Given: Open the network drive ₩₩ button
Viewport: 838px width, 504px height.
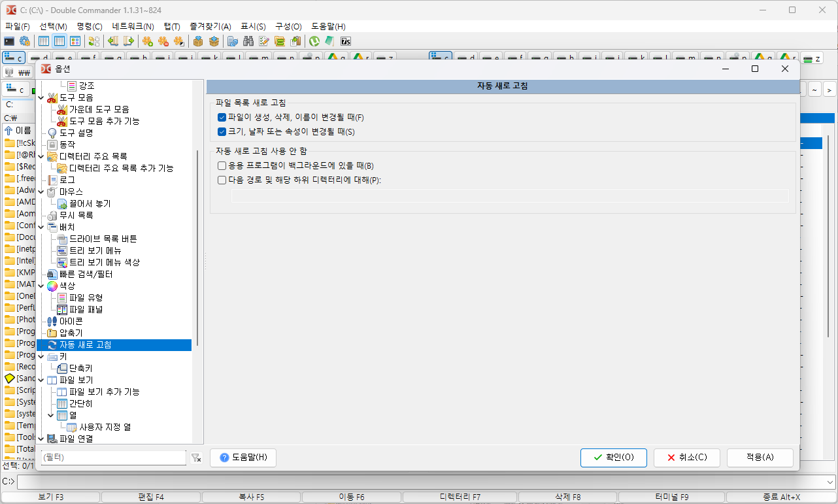Looking at the screenshot, I should click(18, 73).
